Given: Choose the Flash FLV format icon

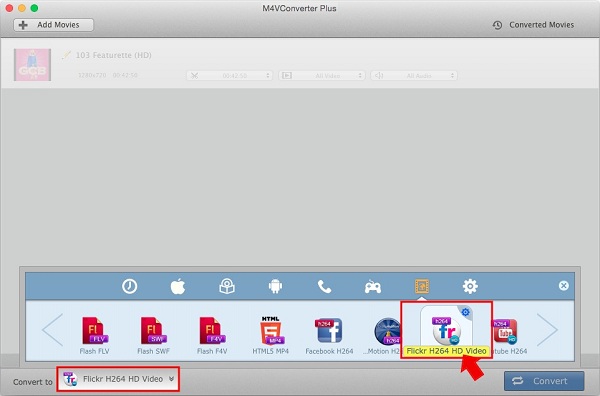Looking at the screenshot, I should [95, 331].
